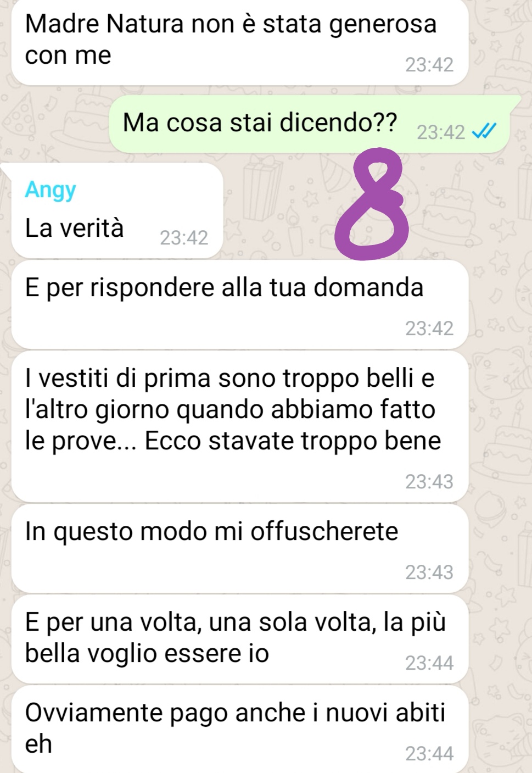Select the 'In questo modo mi offuscherete' message
Image resolution: width=532 pixels, height=773 pixels.
(240, 548)
